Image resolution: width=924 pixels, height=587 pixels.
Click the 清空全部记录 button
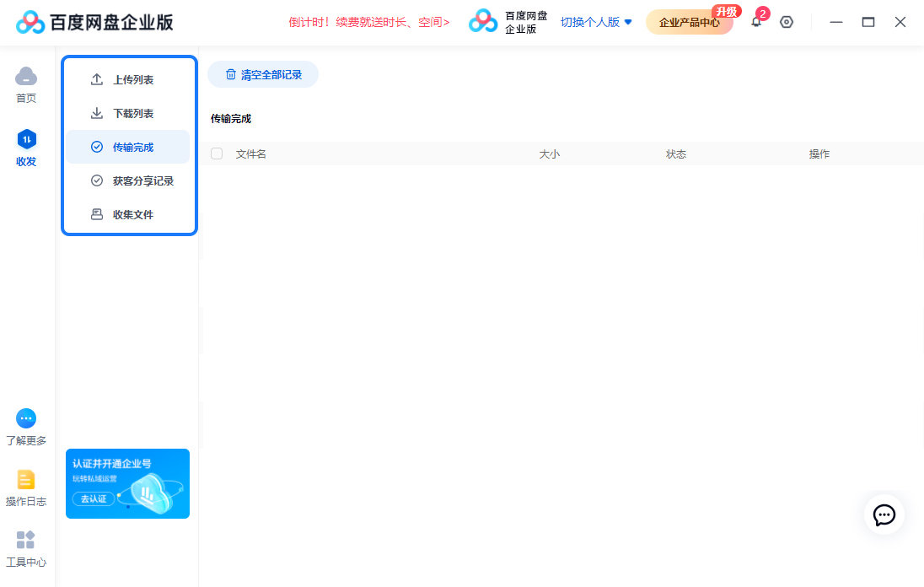(x=263, y=74)
